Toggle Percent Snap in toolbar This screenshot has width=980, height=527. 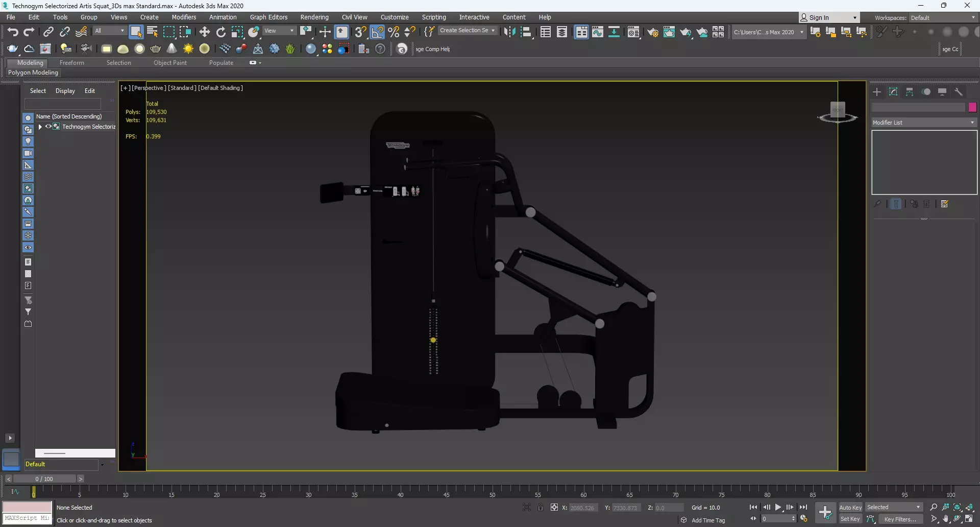coord(394,32)
